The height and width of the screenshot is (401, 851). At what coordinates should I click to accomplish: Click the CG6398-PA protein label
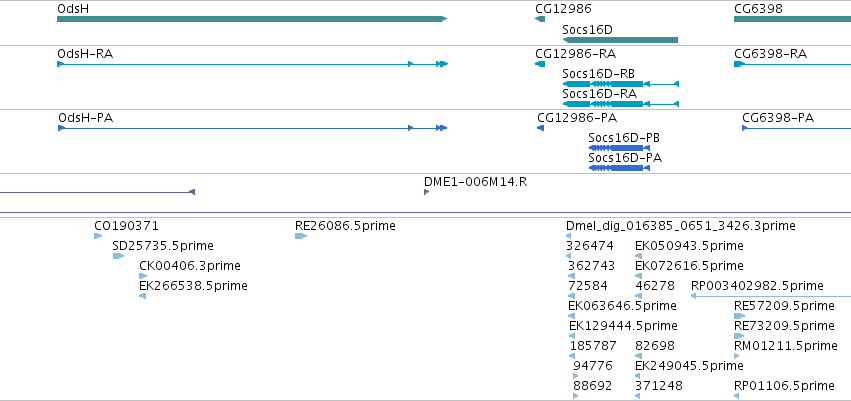coord(778,118)
